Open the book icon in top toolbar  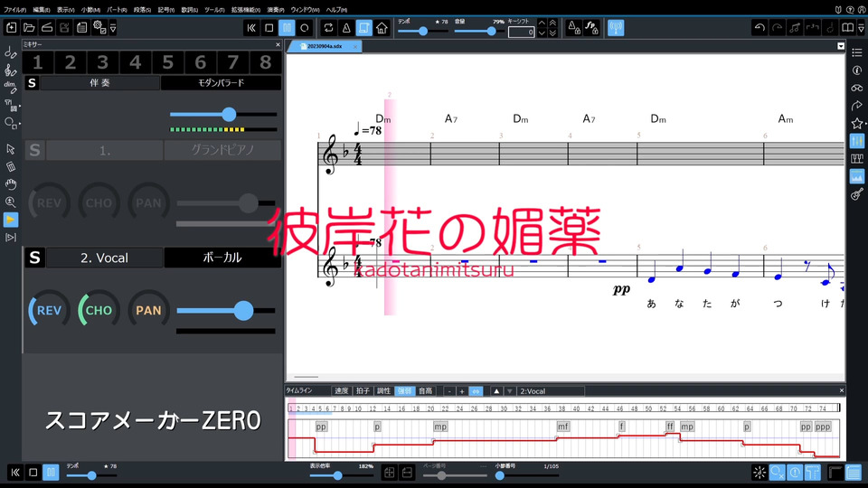point(847,27)
